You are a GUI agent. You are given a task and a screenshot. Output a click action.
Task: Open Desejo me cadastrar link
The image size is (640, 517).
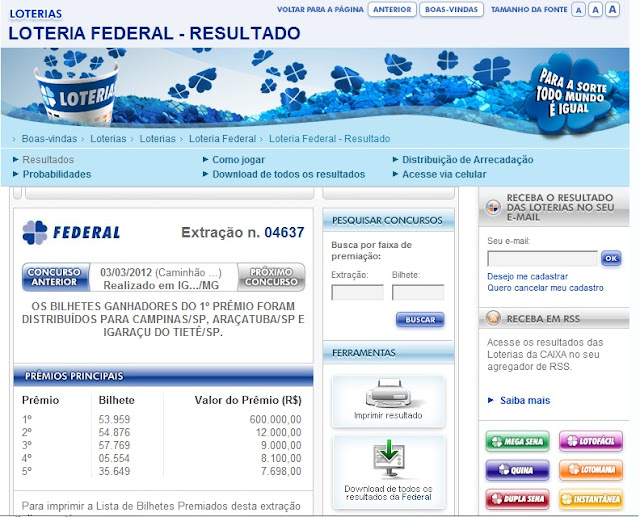[527, 276]
